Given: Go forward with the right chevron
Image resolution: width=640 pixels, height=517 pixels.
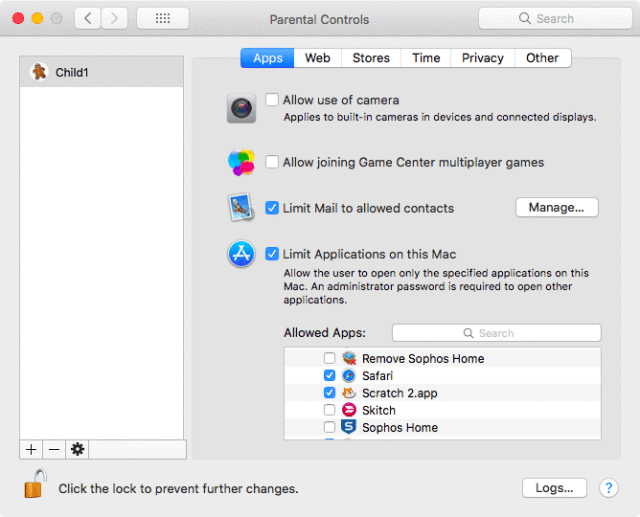Looking at the screenshot, I should coord(114,18).
